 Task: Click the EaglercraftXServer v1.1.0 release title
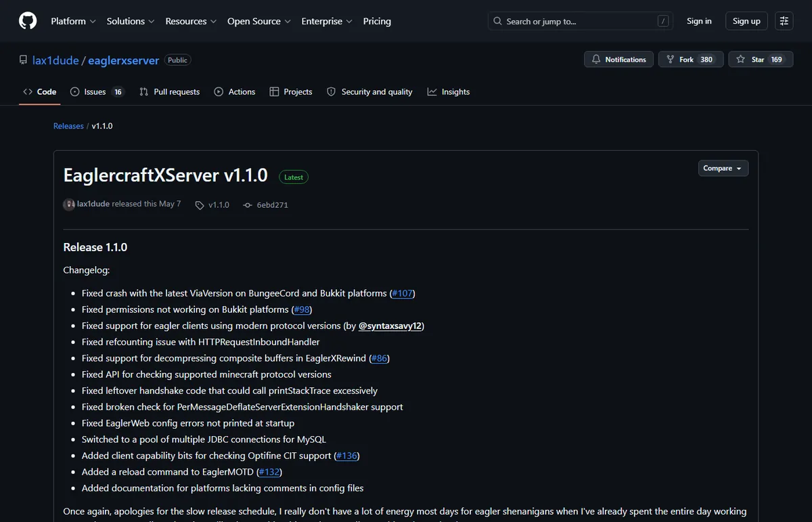(x=166, y=175)
